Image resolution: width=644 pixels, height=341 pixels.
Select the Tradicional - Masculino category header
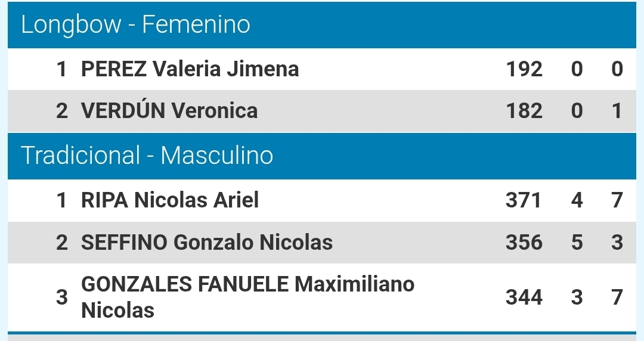147,156
